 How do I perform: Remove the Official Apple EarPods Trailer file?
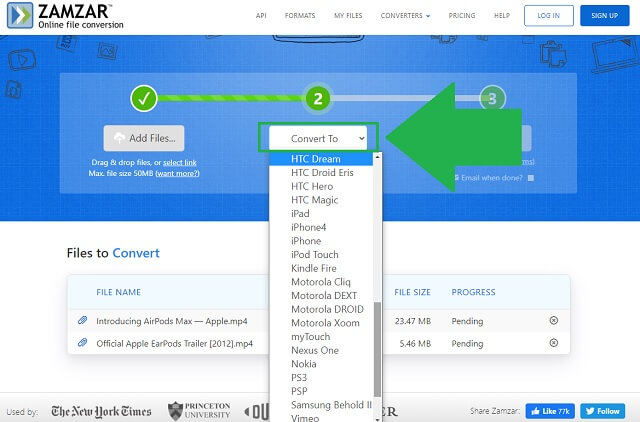pyautogui.click(x=553, y=343)
